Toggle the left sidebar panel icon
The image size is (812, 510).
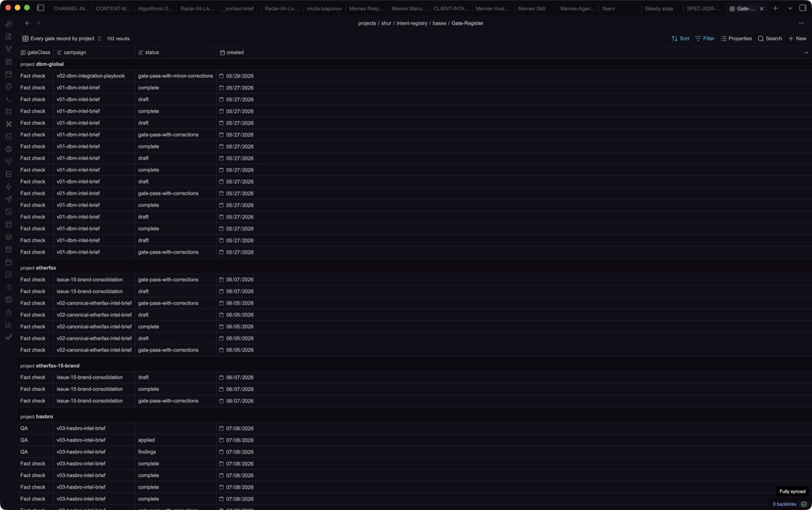tap(41, 8)
